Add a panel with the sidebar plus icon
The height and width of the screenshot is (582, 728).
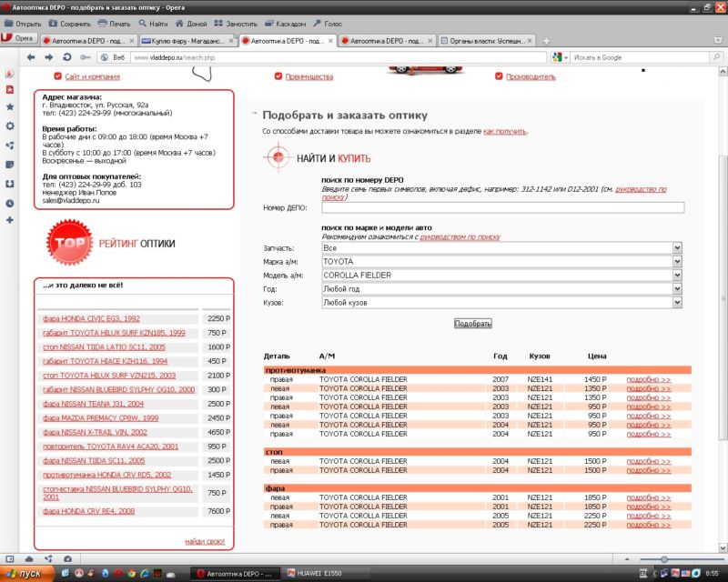coord(10,220)
